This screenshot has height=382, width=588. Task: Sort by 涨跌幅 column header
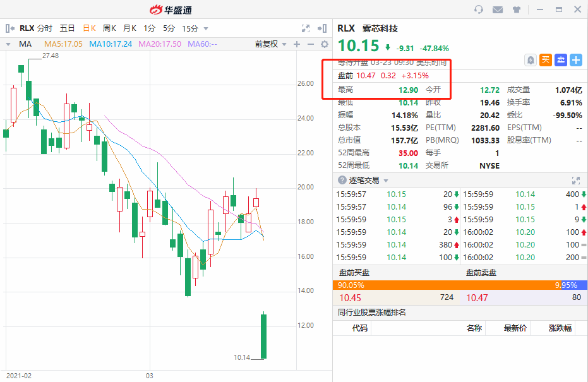pyautogui.click(x=560, y=328)
